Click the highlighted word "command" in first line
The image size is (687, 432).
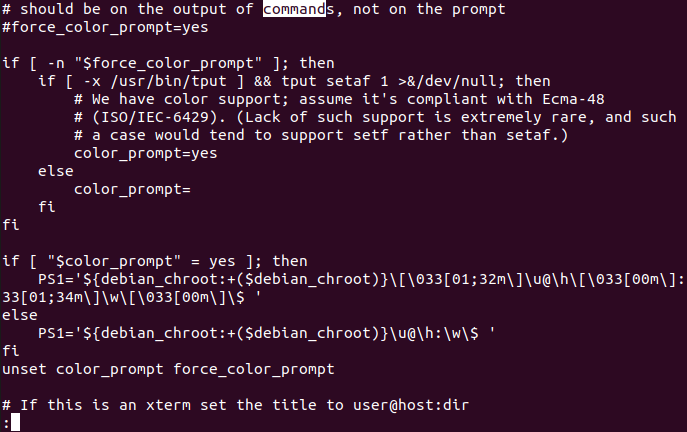tap(294, 9)
